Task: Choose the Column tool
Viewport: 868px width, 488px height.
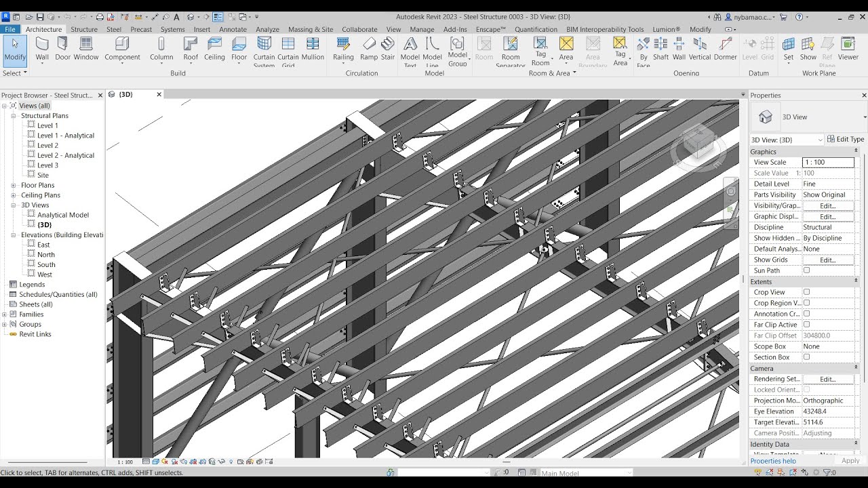Action: (x=161, y=49)
